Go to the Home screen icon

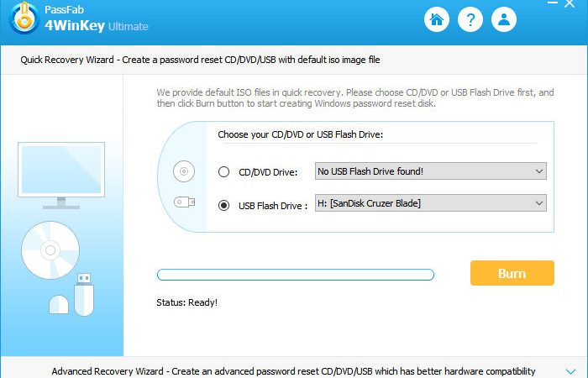point(437,19)
